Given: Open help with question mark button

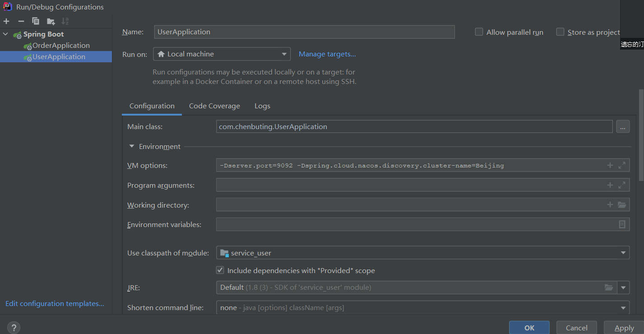Looking at the screenshot, I should 14,328.
